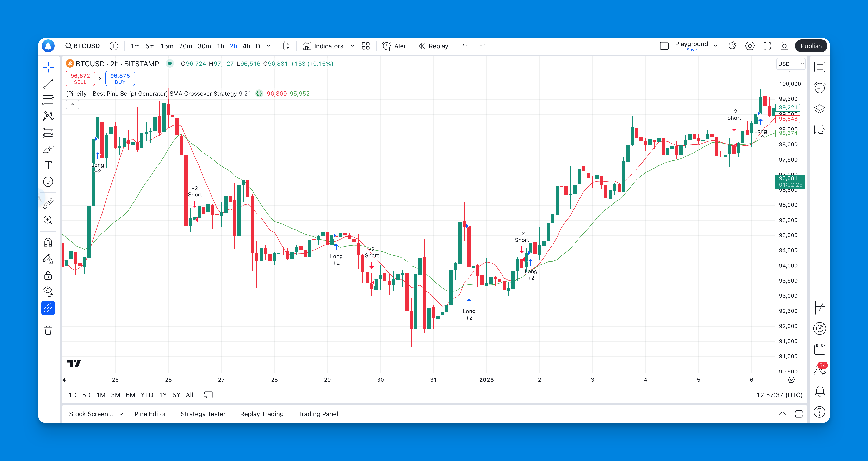The height and width of the screenshot is (461, 868).
Task: Activate the zoom in tool
Action: tap(48, 220)
